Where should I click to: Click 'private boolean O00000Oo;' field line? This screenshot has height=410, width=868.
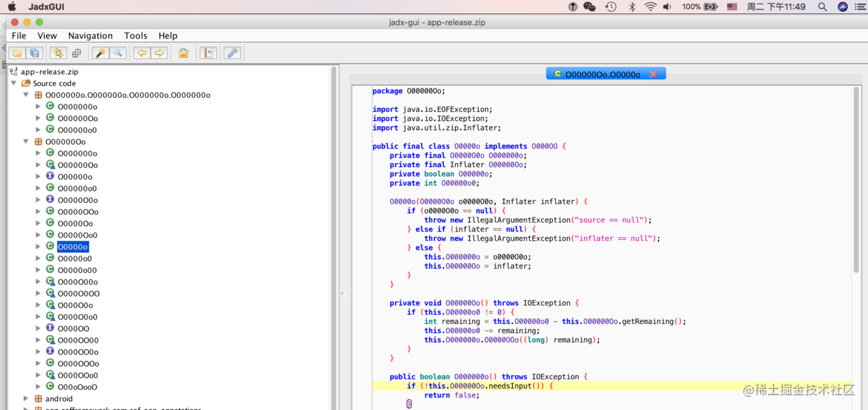[x=441, y=174]
